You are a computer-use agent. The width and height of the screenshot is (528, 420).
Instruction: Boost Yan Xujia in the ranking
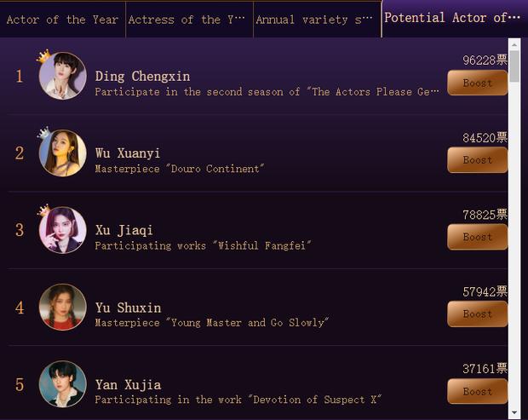click(477, 391)
